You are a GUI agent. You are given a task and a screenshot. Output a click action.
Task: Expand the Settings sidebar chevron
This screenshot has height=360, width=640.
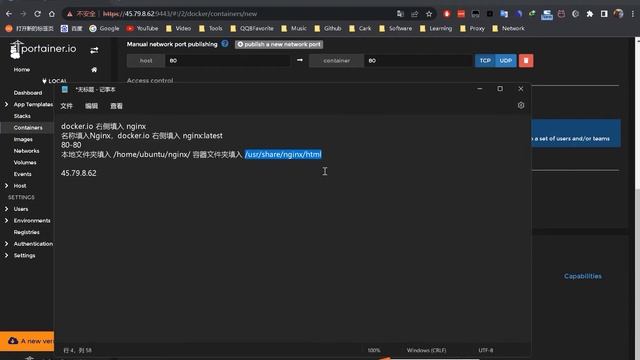click(6, 256)
